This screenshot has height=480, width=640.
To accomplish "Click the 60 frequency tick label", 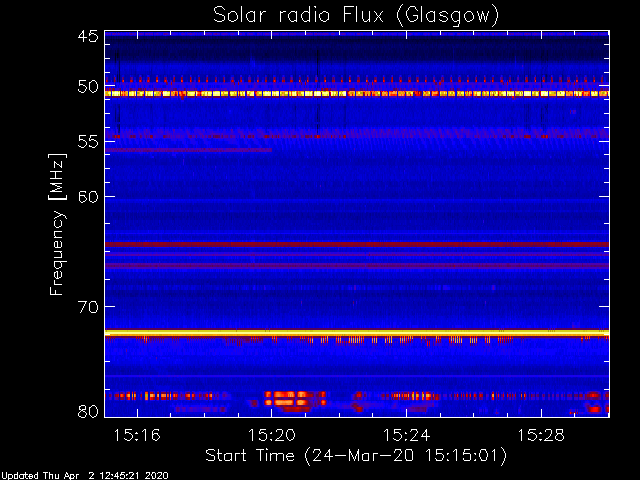I will point(88,196).
